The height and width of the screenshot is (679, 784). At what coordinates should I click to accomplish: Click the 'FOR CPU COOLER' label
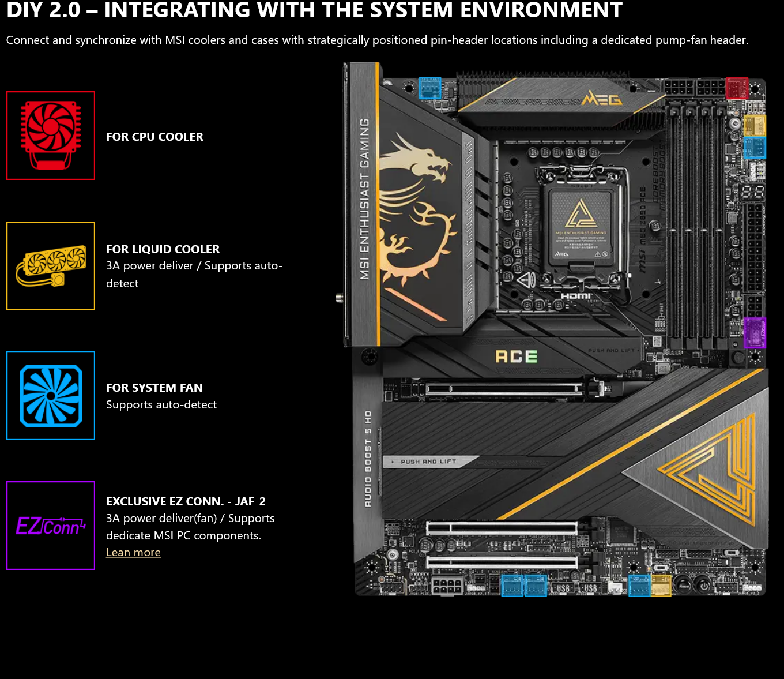pyautogui.click(x=154, y=137)
